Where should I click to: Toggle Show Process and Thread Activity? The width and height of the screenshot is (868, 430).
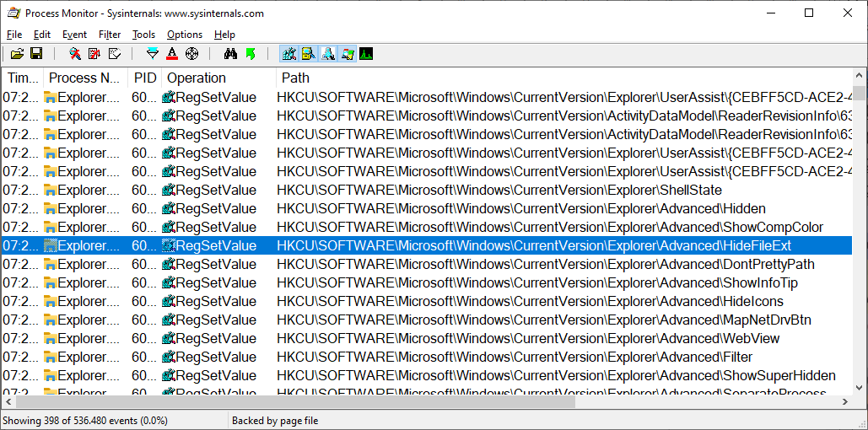[x=347, y=54]
